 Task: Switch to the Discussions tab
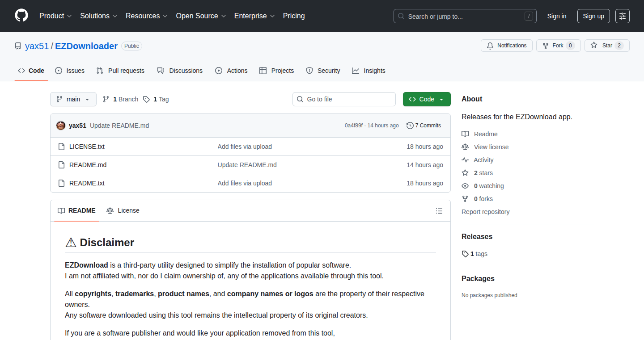180,71
